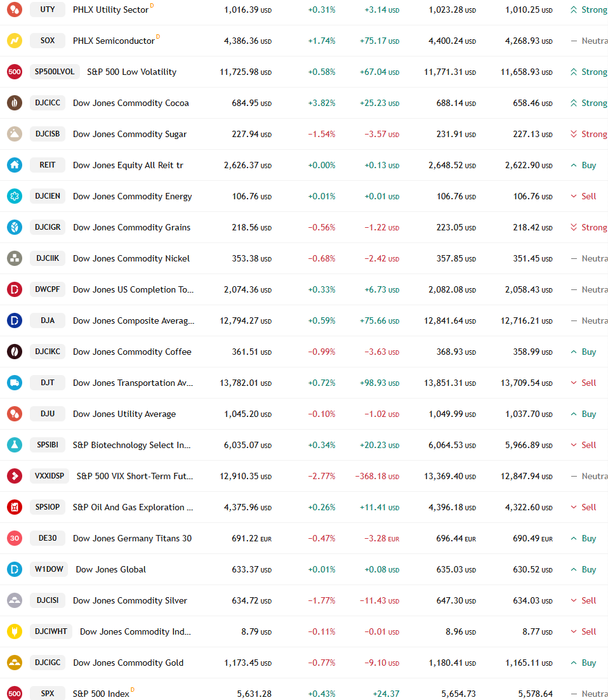Open the DJCISB ticker badge
Image resolution: width=608 pixels, height=700 pixels.
(48, 134)
